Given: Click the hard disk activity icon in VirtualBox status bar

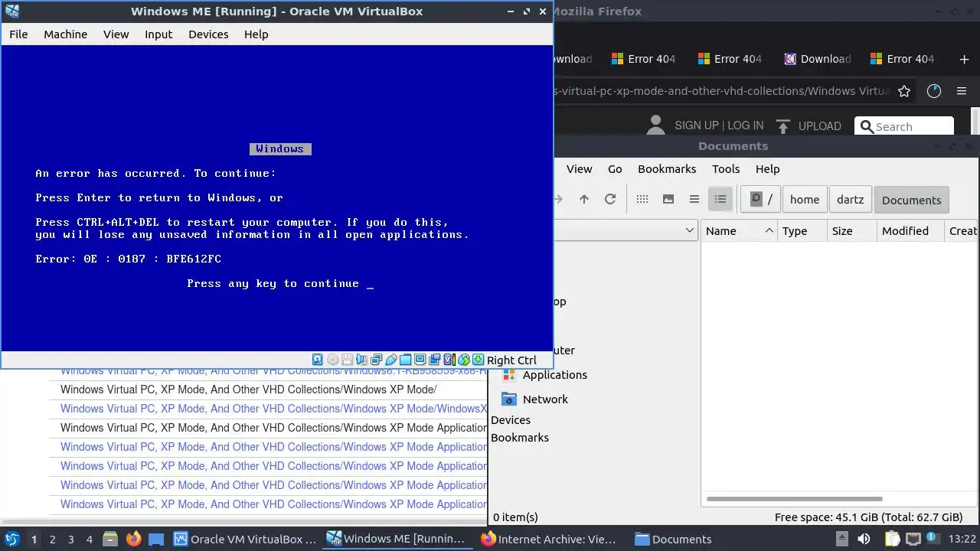Looking at the screenshot, I should click(x=318, y=360).
